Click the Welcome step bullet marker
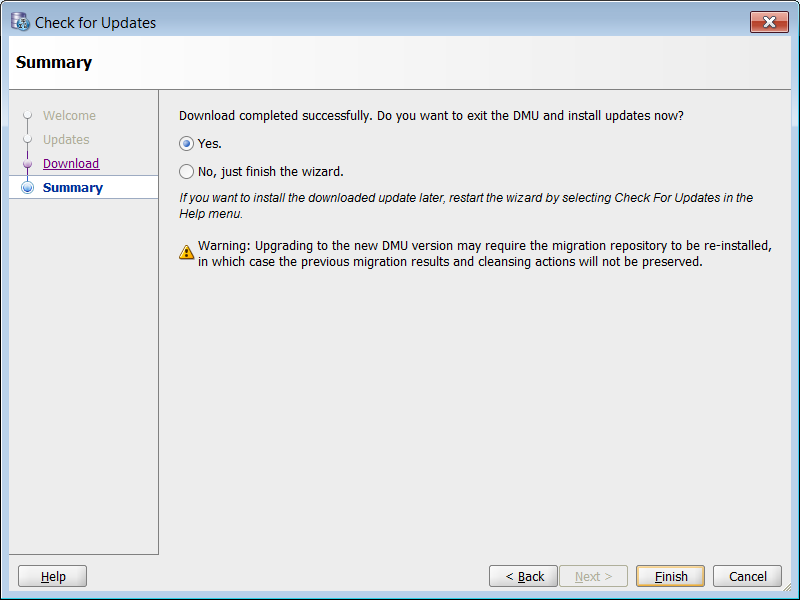 point(27,116)
